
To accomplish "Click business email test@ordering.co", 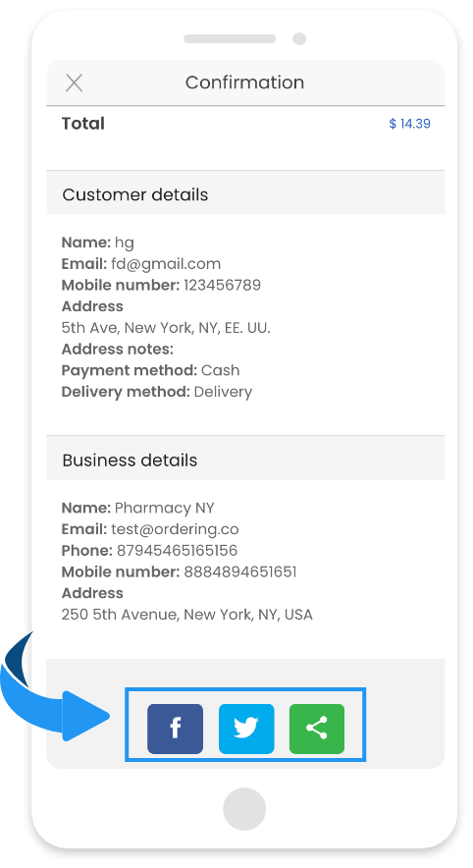I will pos(175,529).
